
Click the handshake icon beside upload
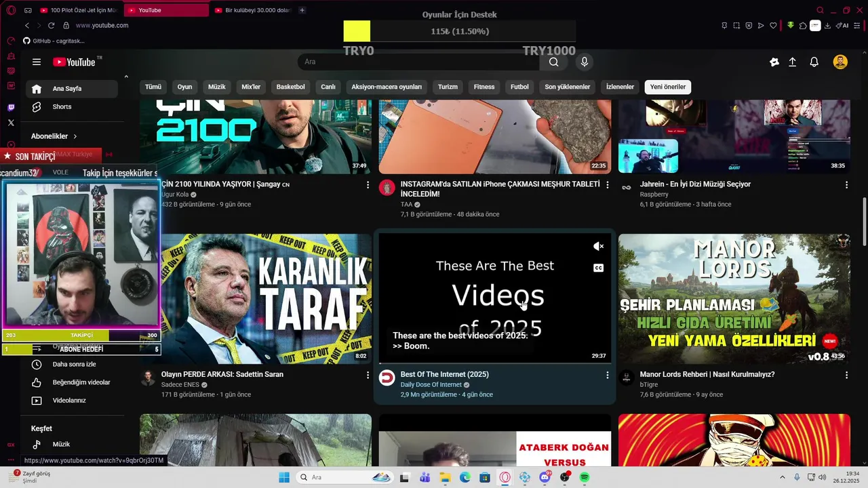coord(774,62)
